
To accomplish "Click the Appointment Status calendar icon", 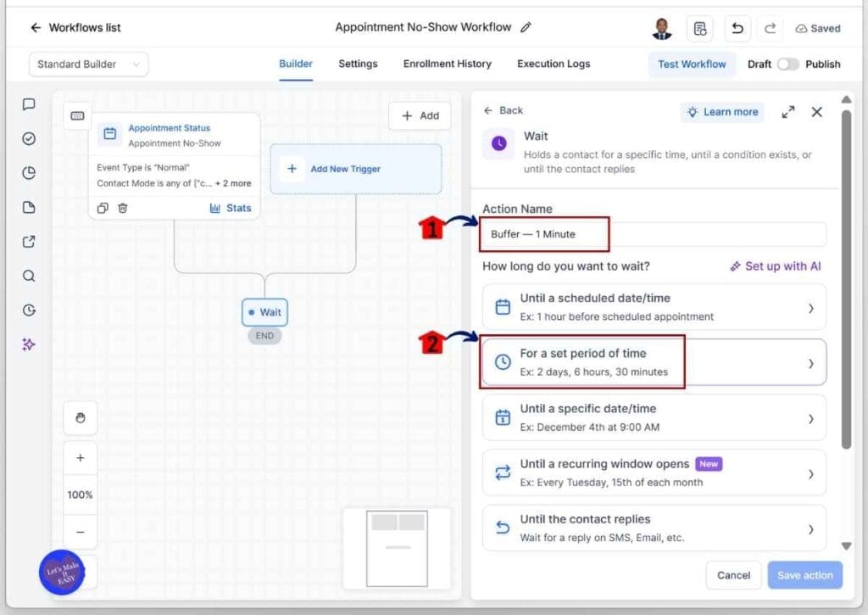I will point(110,133).
